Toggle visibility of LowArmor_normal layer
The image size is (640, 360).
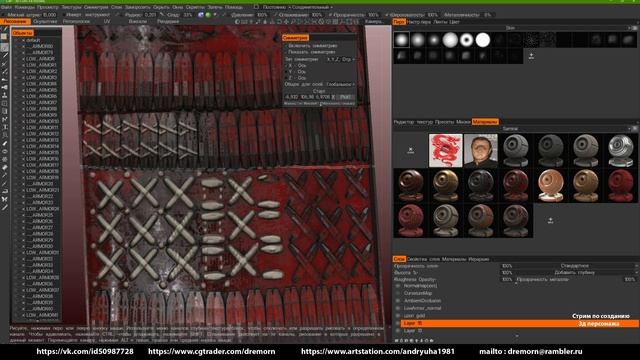tap(398, 308)
